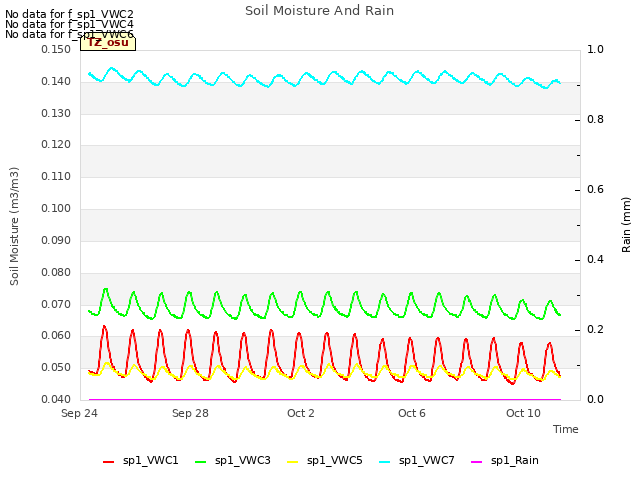Image resolution: width=640 pixels, height=480 pixels.
Task: Click the sp1_Rain legend label
Action: (x=515, y=460)
